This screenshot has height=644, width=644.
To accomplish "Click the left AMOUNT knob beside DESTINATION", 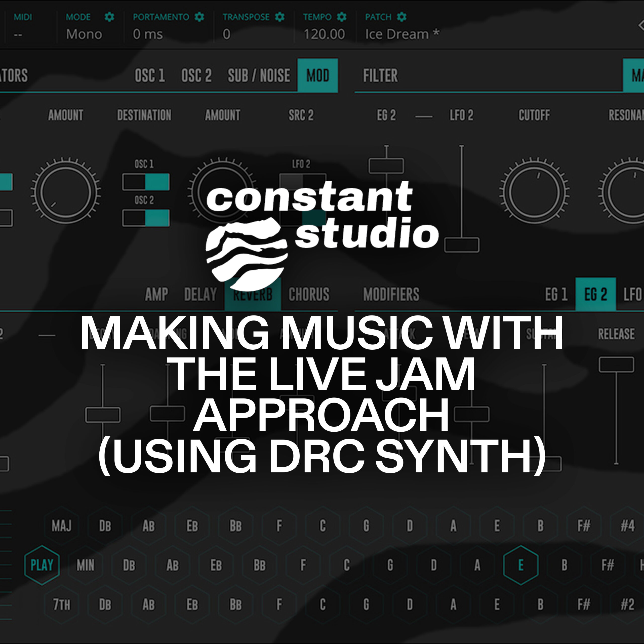I will click(x=66, y=192).
